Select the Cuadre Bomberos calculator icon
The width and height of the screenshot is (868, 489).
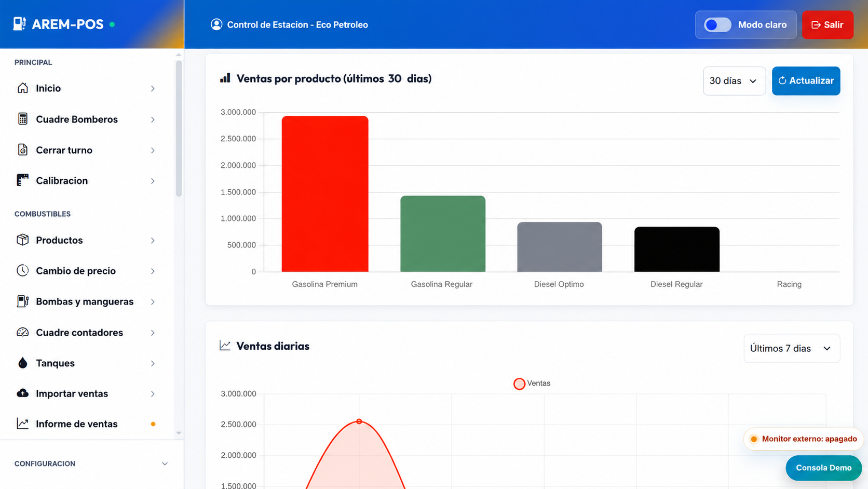click(22, 119)
